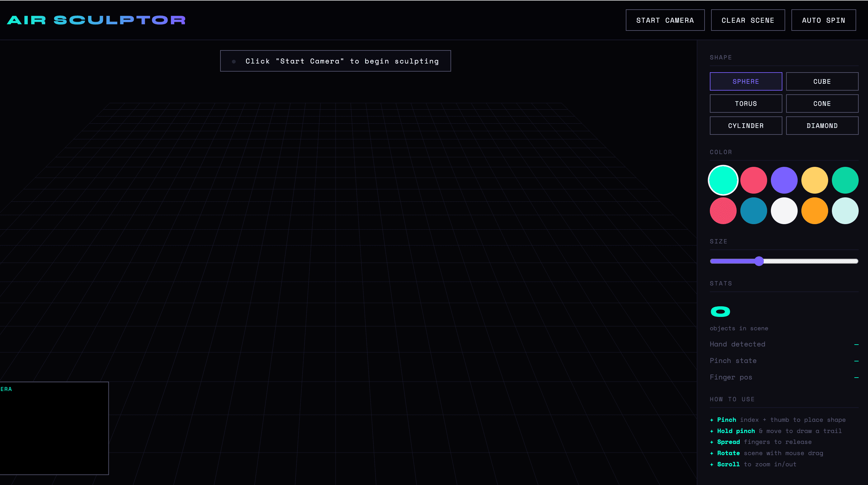Image resolution: width=868 pixels, height=485 pixels.
Task: Switch shape to Cylinder
Action: coord(746,126)
